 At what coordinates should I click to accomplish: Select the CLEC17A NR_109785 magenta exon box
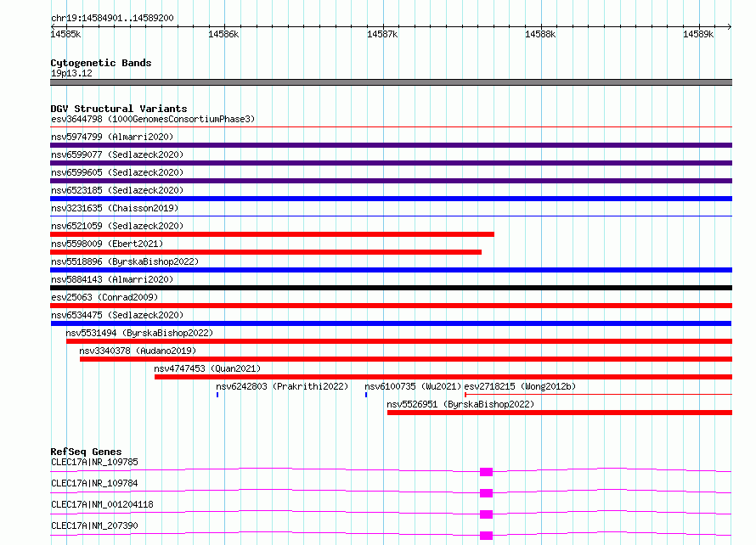486,472
